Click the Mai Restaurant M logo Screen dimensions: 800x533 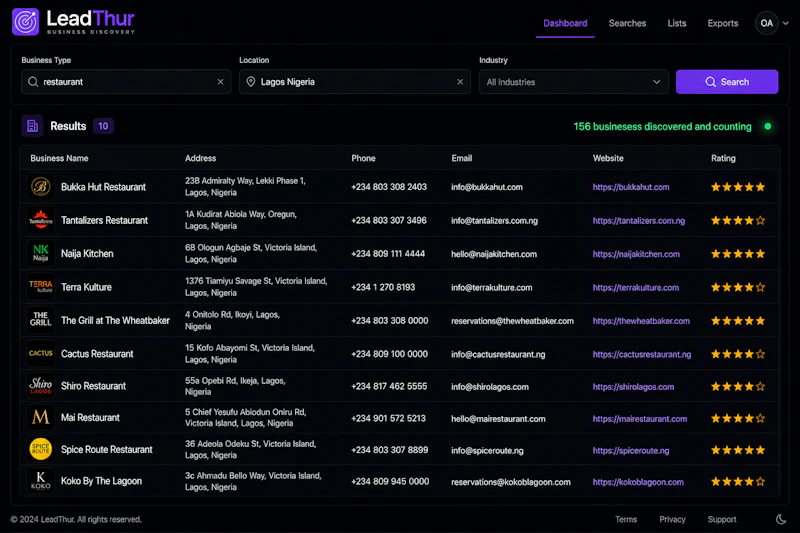(41, 417)
